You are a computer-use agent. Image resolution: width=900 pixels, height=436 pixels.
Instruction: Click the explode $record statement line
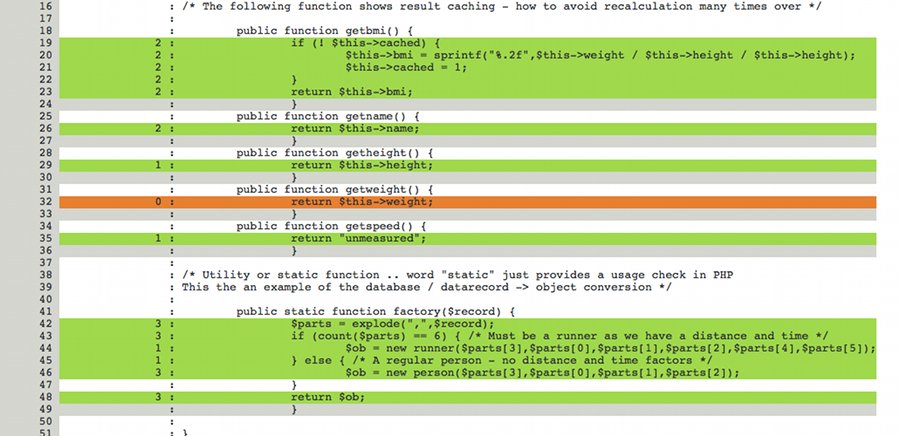point(392,324)
